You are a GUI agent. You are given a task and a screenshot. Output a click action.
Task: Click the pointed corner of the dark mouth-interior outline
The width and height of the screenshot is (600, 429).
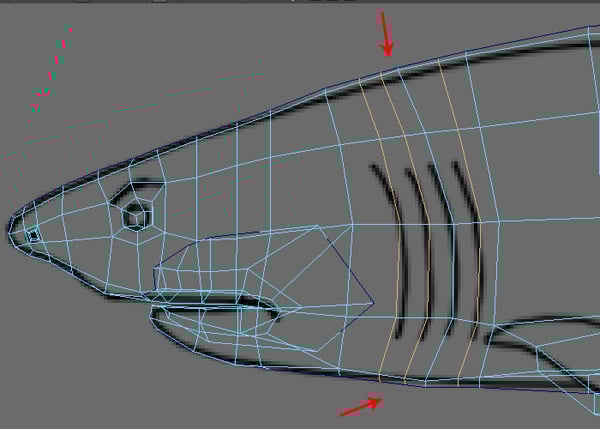[373, 303]
